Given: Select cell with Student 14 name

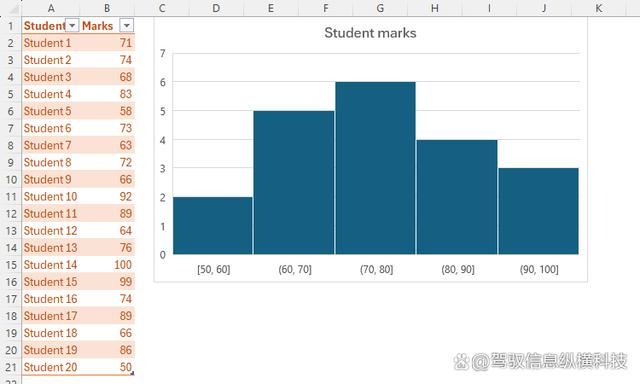Looking at the screenshot, I should click(50, 265).
